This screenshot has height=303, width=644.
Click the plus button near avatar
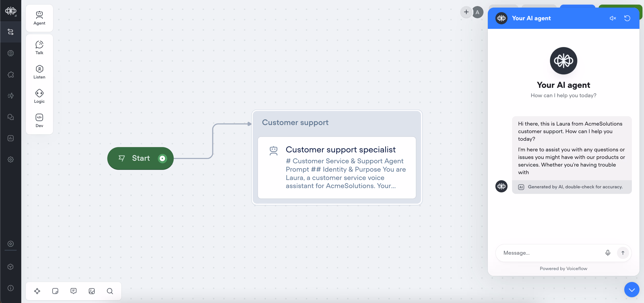point(466,12)
